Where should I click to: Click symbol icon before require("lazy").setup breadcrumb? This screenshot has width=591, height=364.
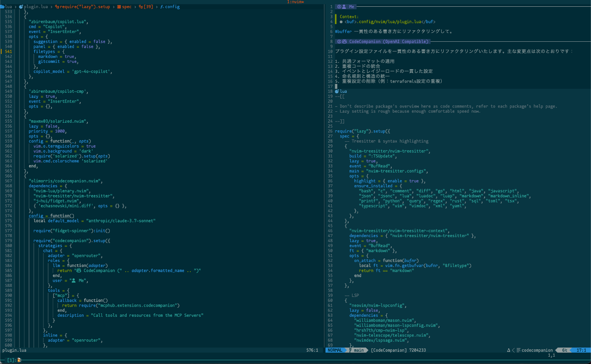[x=58, y=7]
